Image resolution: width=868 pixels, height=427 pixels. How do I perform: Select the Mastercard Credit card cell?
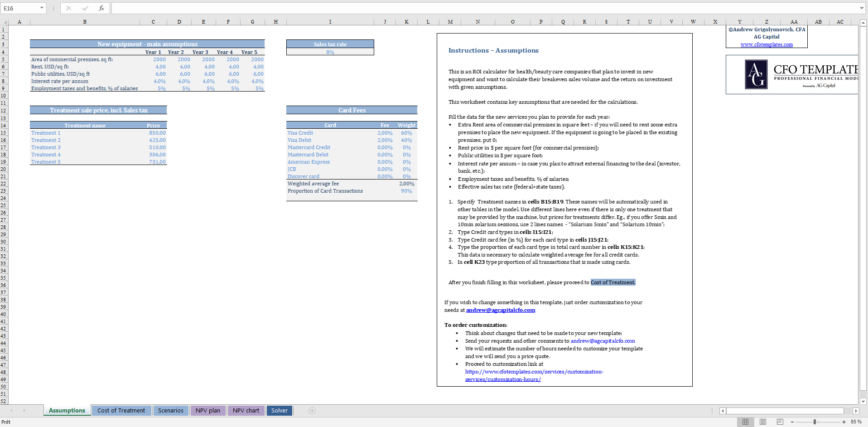[x=330, y=147]
